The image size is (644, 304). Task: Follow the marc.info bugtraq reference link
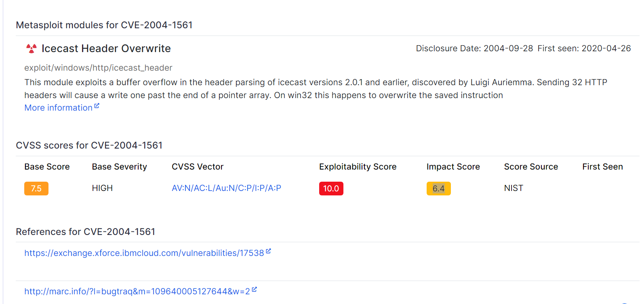click(x=137, y=291)
